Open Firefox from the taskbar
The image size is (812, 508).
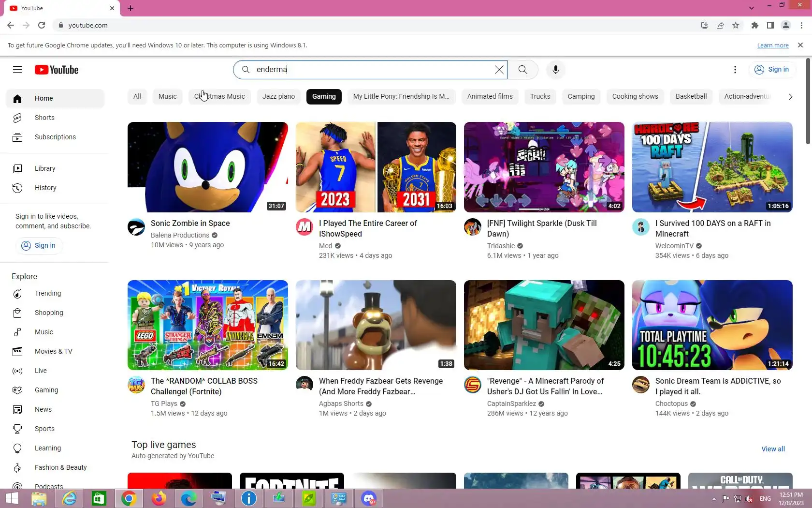(x=159, y=498)
